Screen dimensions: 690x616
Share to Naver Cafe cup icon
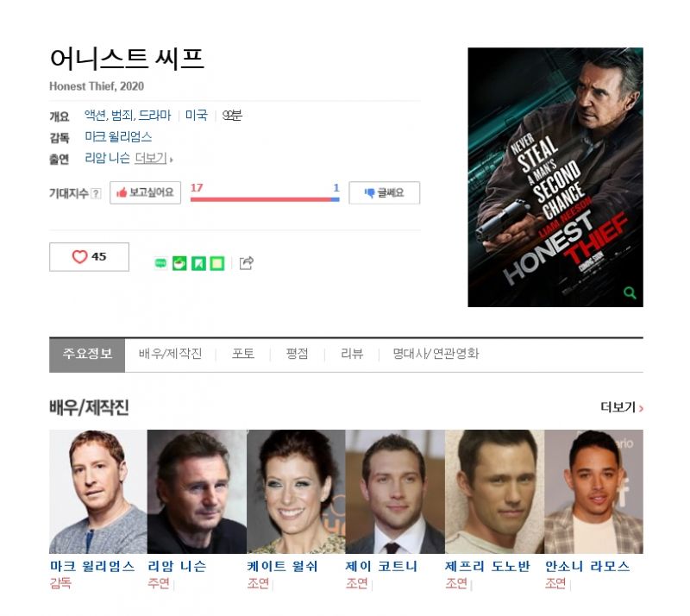point(179,263)
